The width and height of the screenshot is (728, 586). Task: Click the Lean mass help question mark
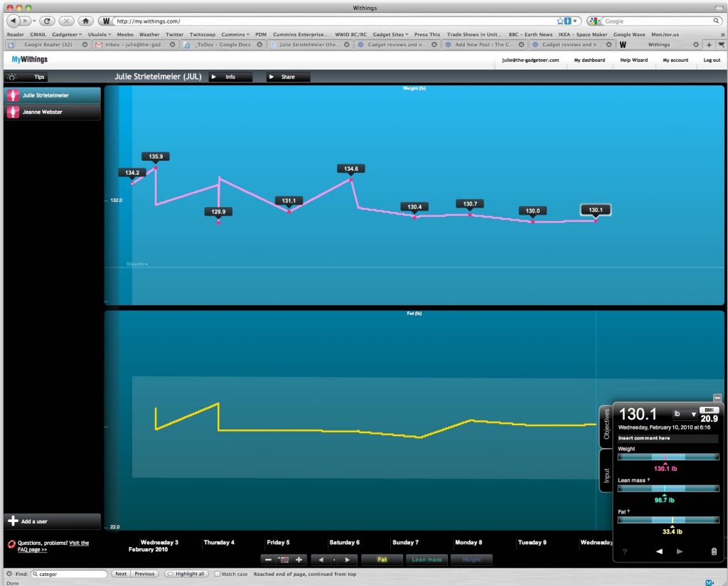coord(648,479)
